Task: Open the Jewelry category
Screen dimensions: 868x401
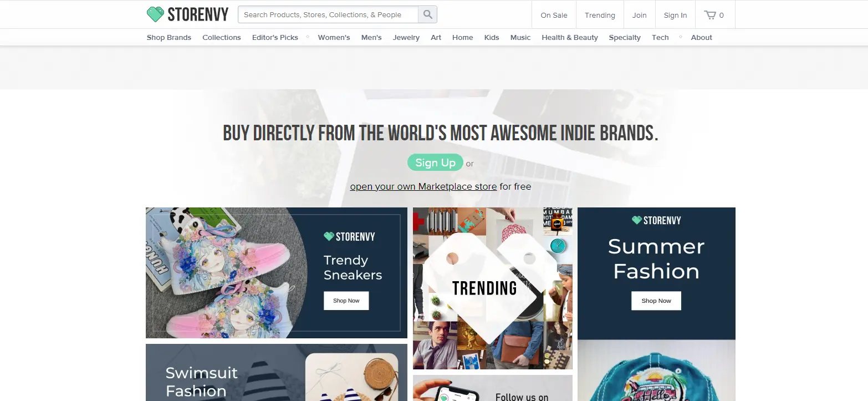Action: (x=406, y=37)
